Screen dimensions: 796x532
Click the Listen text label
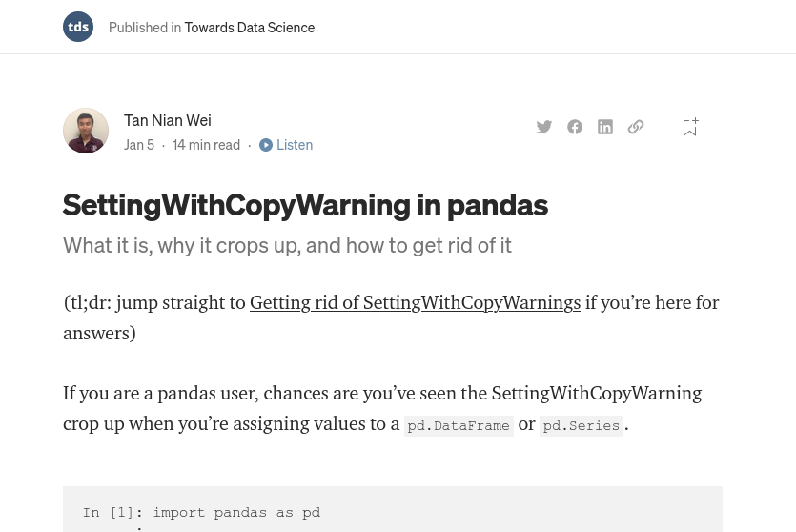click(295, 145)
